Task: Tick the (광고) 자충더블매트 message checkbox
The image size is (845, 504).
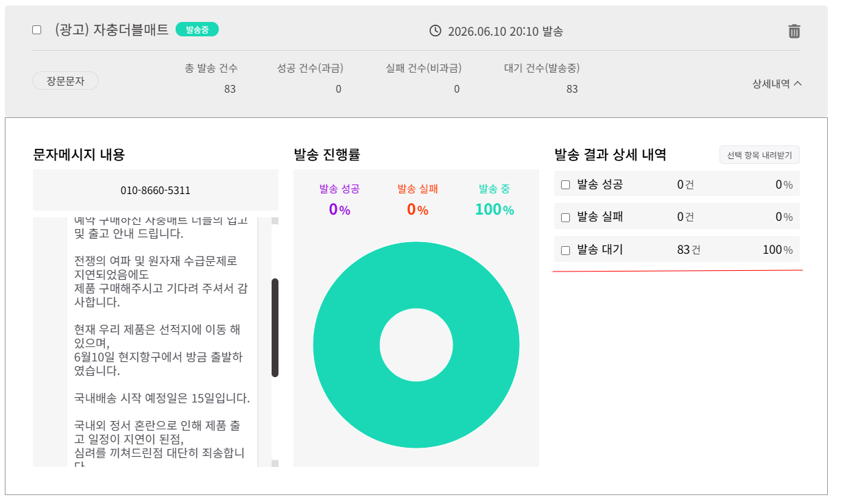Action: (x=37, y=30)
